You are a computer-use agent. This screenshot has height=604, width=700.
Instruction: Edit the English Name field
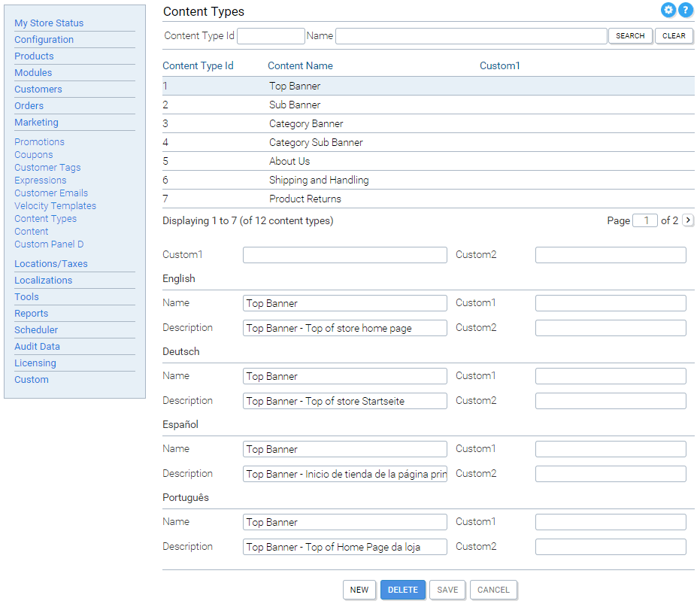click(344, 303)
